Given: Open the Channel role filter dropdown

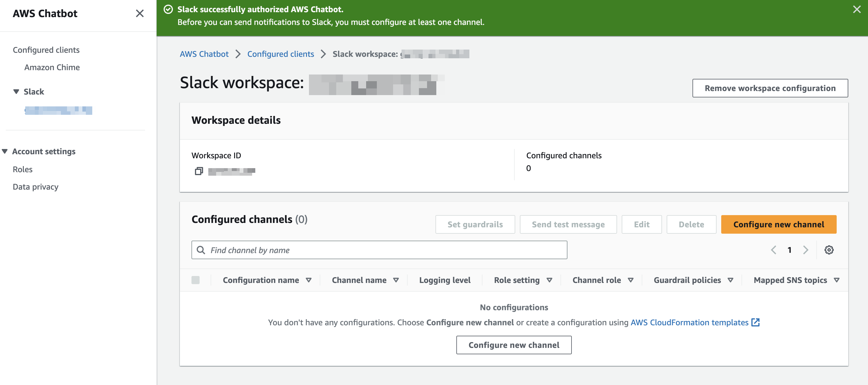Looking at the screenshot, I should (x=632, y=280).
